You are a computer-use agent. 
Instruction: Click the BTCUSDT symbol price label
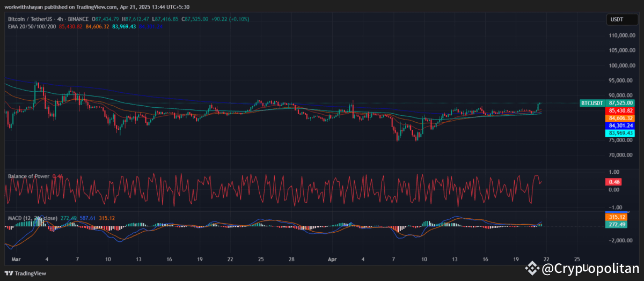click(592, 102)
